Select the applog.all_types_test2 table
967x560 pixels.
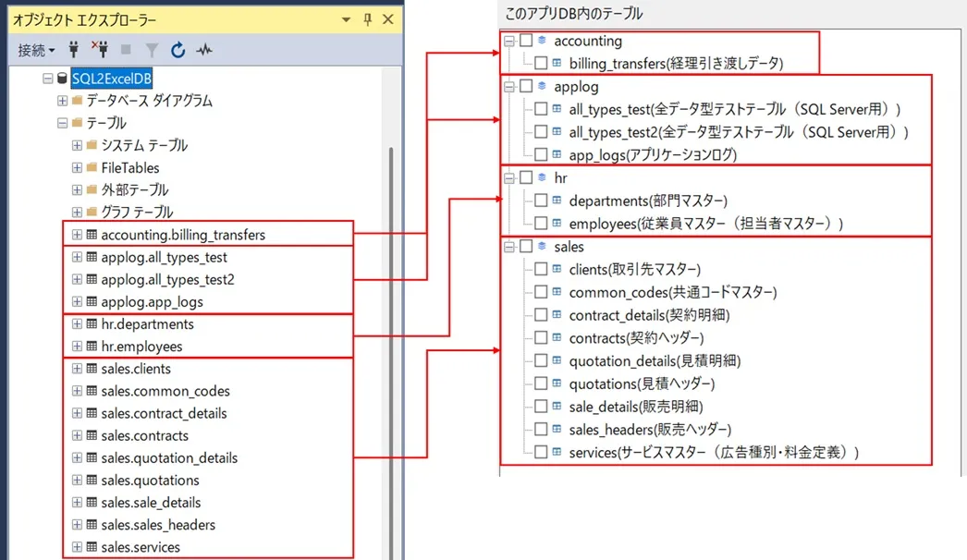(167, 279)
